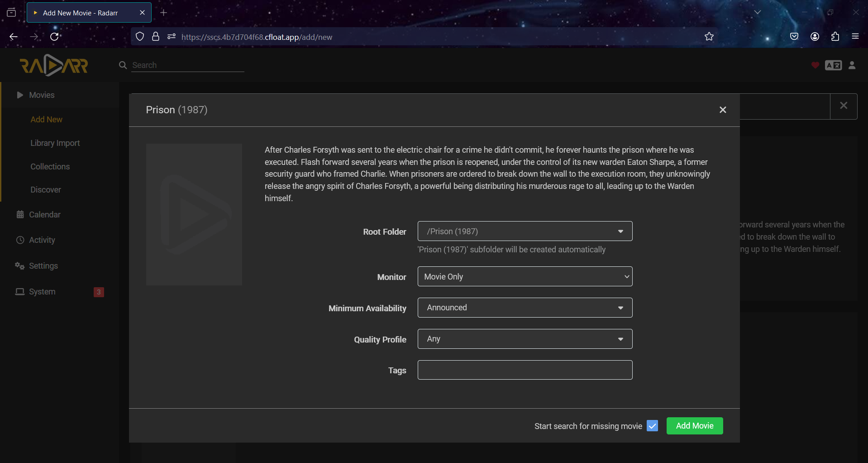Click the Movies play triangle icon
The width and height of the screenshot is (868, 463).
pos(20,95)
